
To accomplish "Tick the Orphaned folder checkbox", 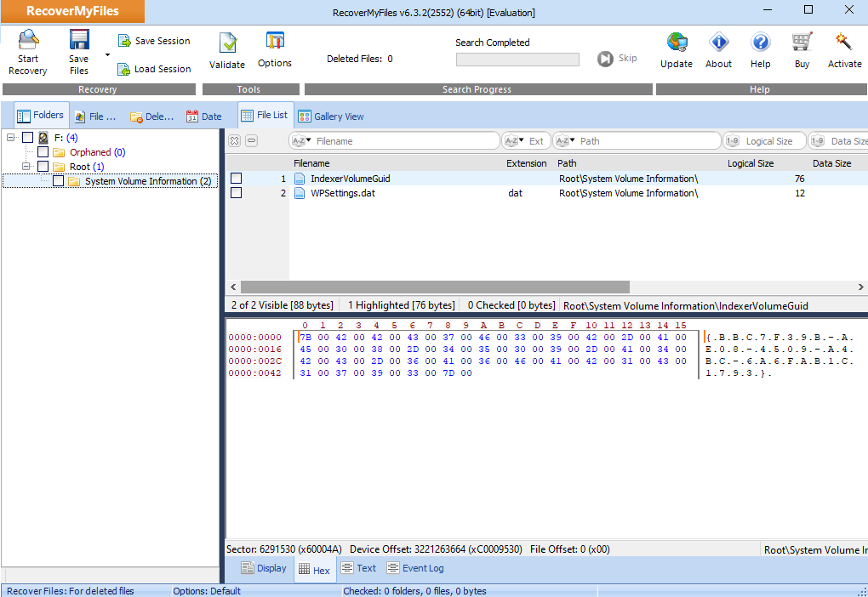I will tap(43, 152).
